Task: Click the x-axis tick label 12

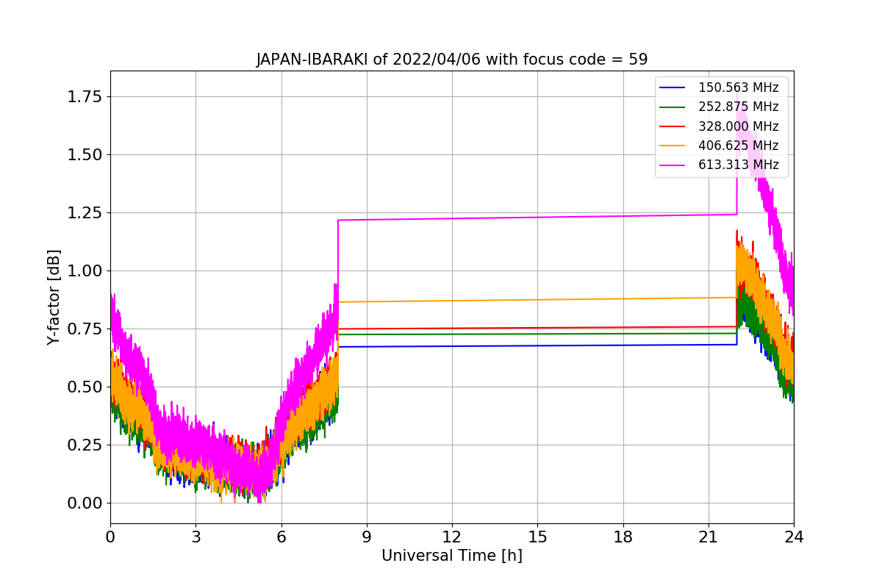Action: click(452, 537)
